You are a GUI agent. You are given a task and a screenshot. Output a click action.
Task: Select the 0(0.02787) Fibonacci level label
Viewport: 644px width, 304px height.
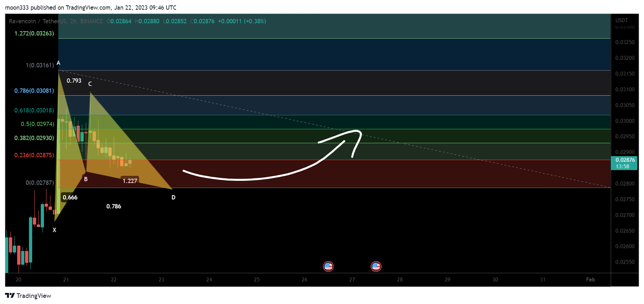point(40,183)
